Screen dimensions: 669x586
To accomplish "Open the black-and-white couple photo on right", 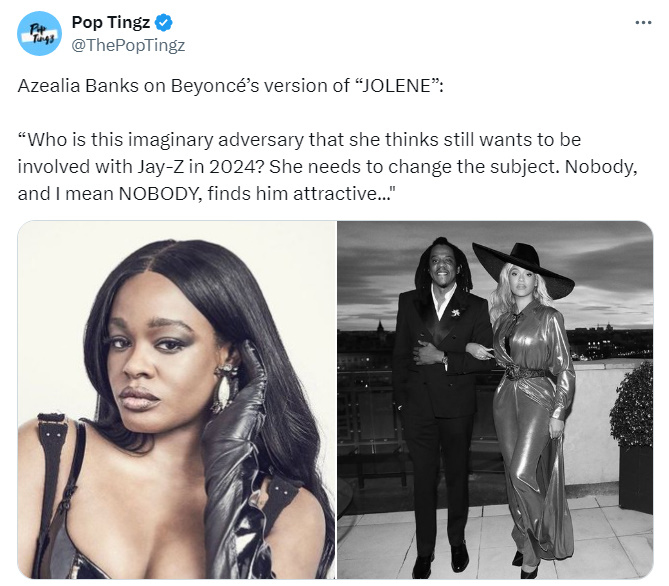I will pyautogui.click(x=495, y=399).
